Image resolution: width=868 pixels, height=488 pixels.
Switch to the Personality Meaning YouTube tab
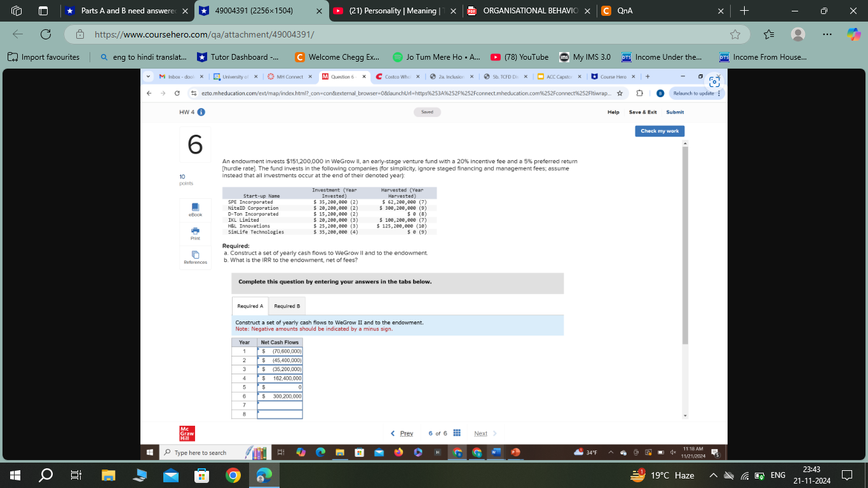pos(394,11)
